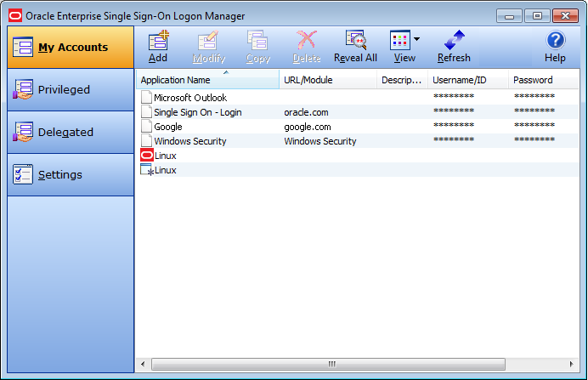Click the google.com URL cell
This screenshot has height=380, width=588.
click(x=307, y=128)
